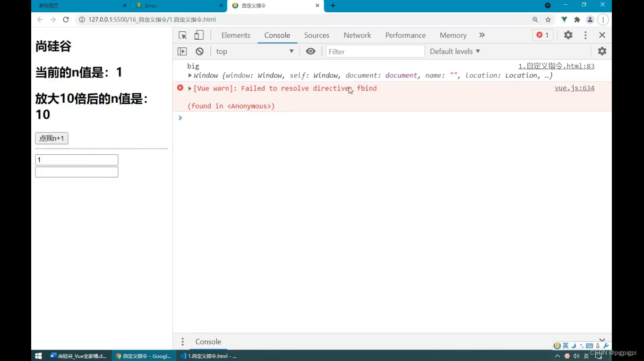Open the volume control in tray
Image resolution: width=644 pixels, height=361 pixels.
pos(576,356)
